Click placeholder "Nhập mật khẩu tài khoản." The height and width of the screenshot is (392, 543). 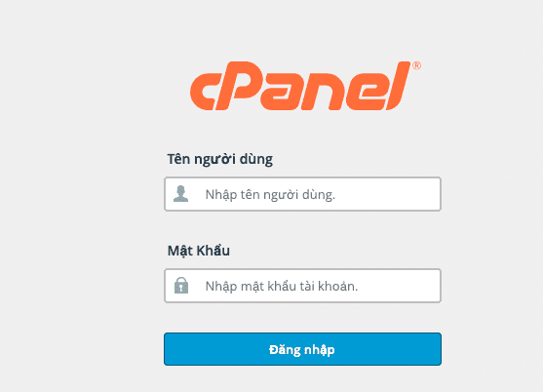[x=282, y=287]
